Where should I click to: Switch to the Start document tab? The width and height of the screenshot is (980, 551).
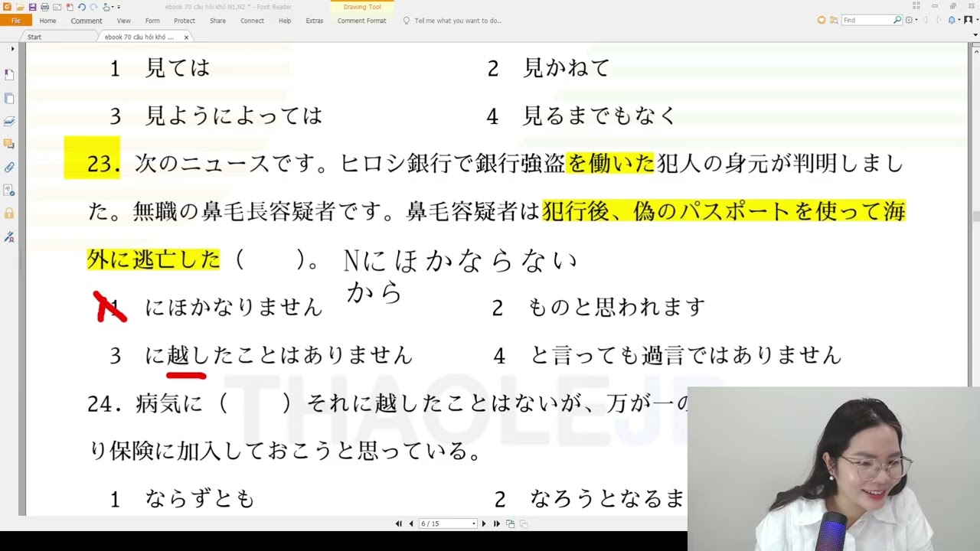tap(34, 37)
